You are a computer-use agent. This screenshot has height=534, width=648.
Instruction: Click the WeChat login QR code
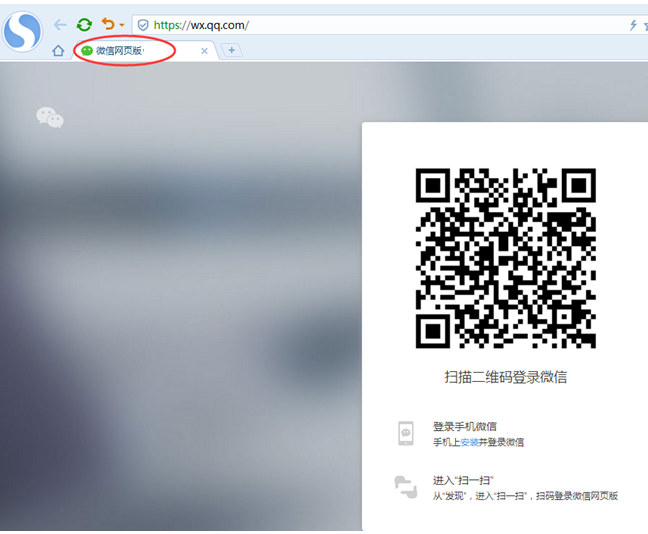(505, 258)
